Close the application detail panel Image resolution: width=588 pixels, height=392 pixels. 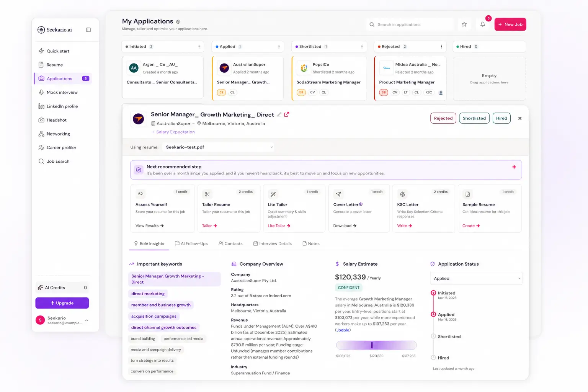[520, 118]
